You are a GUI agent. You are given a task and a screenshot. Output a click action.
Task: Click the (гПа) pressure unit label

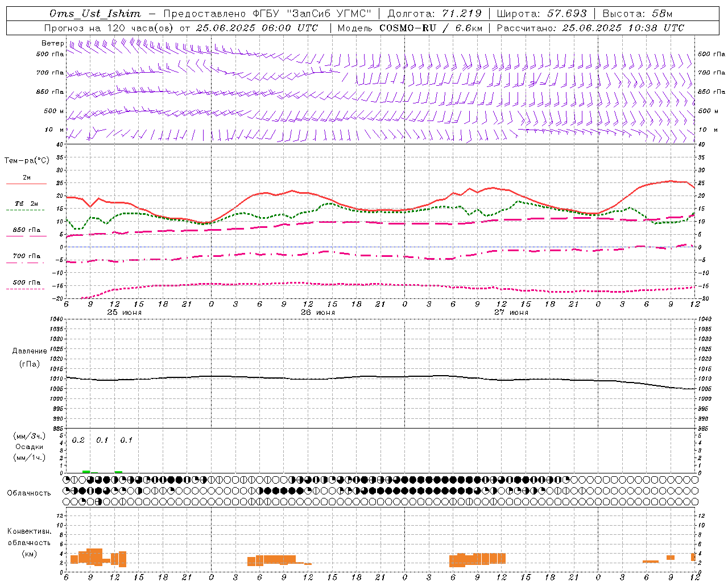click(30, 364)
